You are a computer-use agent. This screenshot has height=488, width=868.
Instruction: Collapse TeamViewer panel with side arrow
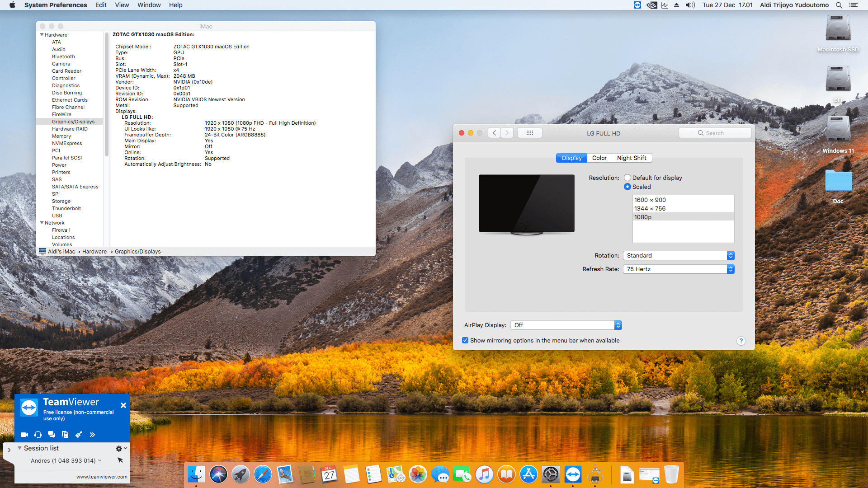[x=9, y=450]
